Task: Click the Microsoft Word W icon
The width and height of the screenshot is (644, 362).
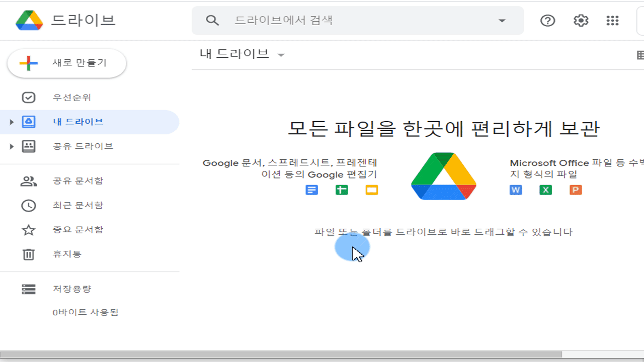Action: [x=516, y=190]
